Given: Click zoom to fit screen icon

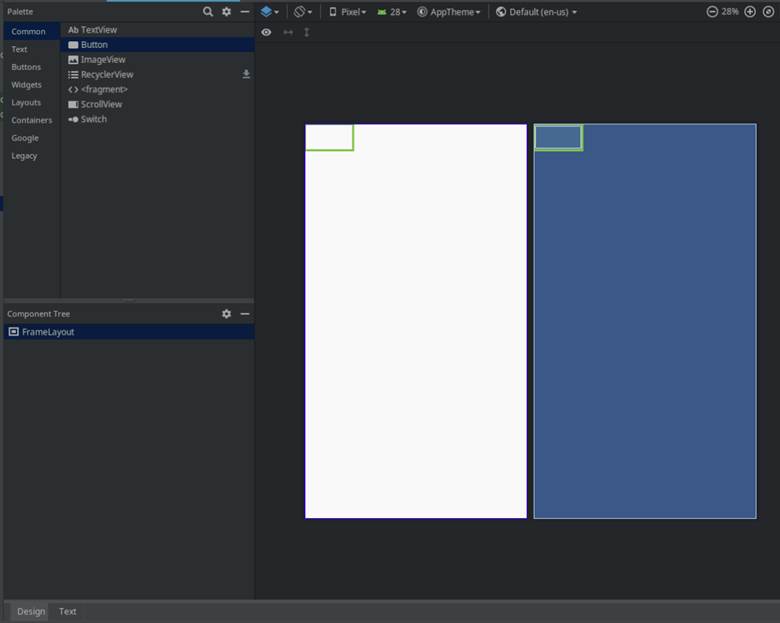Looking at the screenshot, I should click(x=768, y=11).
